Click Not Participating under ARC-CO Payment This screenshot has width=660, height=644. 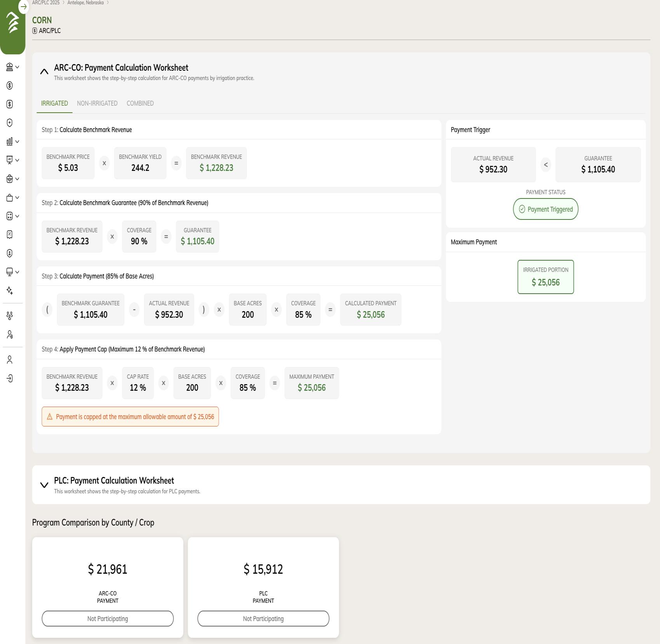108,618
